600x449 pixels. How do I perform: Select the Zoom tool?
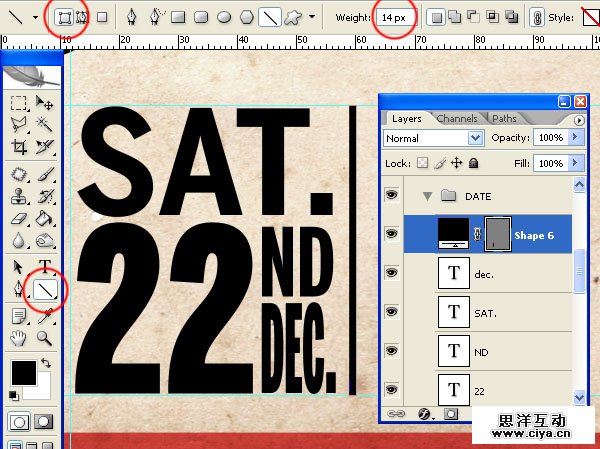(44, 338)
